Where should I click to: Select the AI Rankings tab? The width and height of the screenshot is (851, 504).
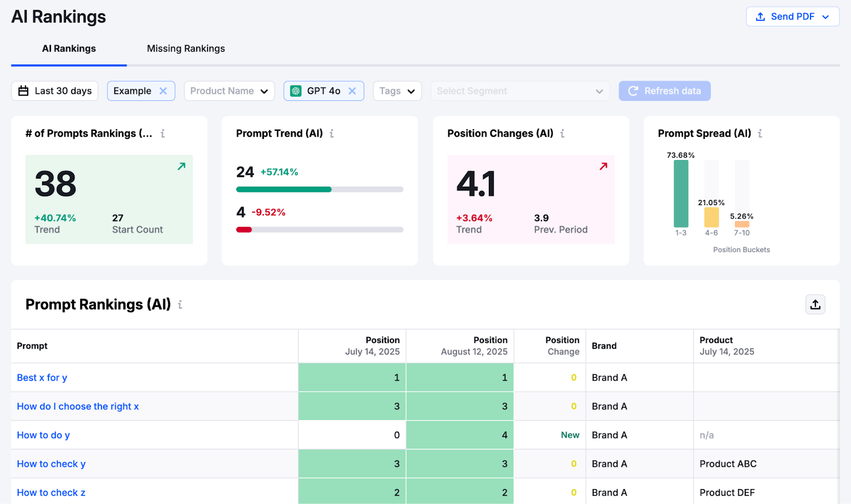(69, 48)
